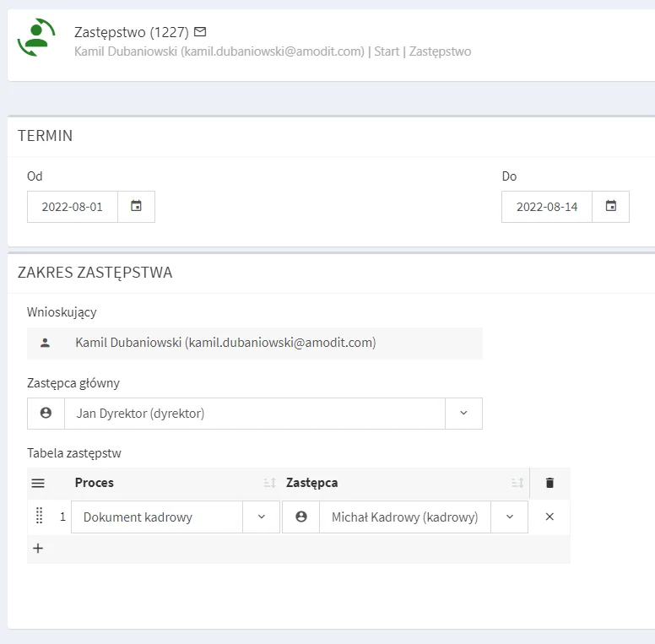Image resolution: width=655 pixels, height=644 pixels.
Task: Click the Zastępca główny label
Action: 73,383
